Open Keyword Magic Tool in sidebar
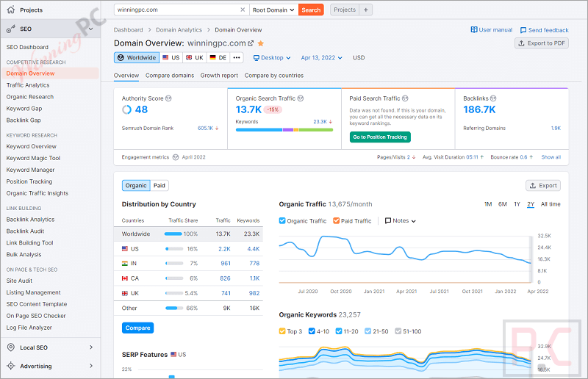 click(33, 158)
